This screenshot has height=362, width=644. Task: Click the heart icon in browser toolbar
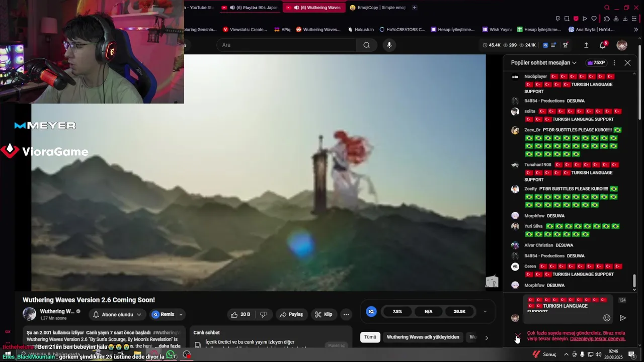(x=594, y=19)
